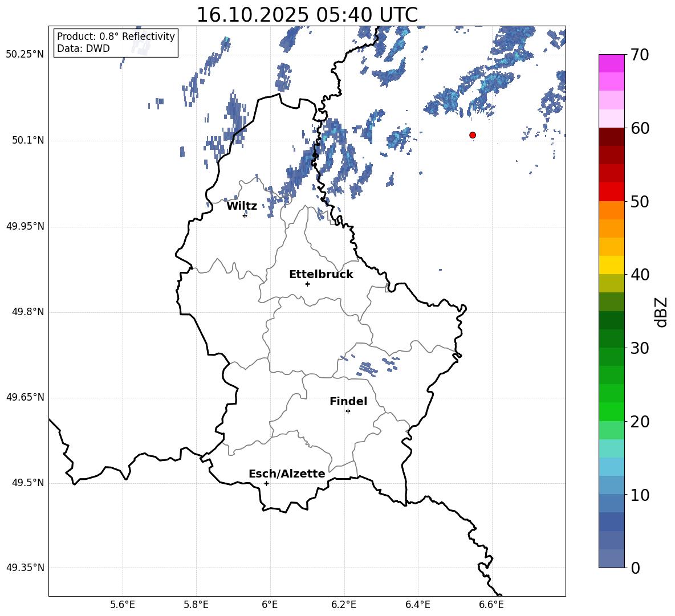The image size is (675, 616).
Task: Click the 6°E longitude label
Action: click(x=270, y=605)
